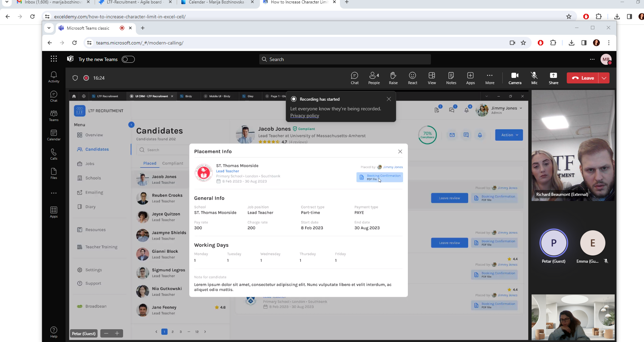Switch to Inbox Gmail tab
644x342 pixels.
pos(53,2)
